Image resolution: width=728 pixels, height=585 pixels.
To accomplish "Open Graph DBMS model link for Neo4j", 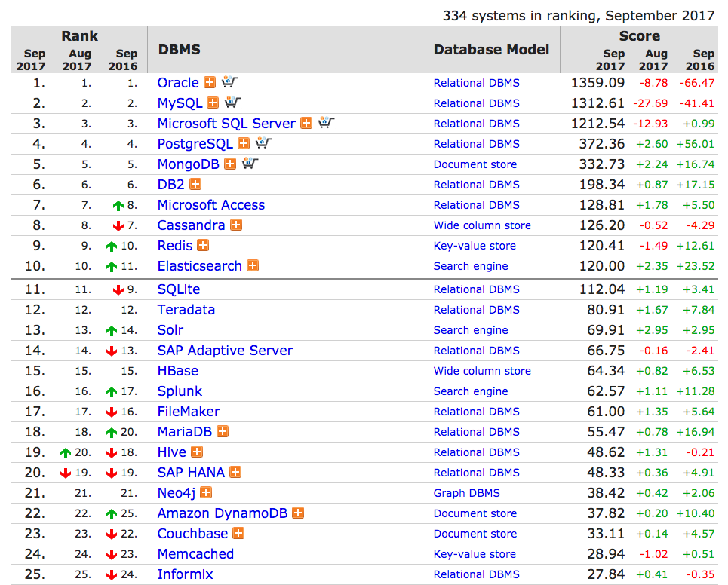I will tap(466, 493).
